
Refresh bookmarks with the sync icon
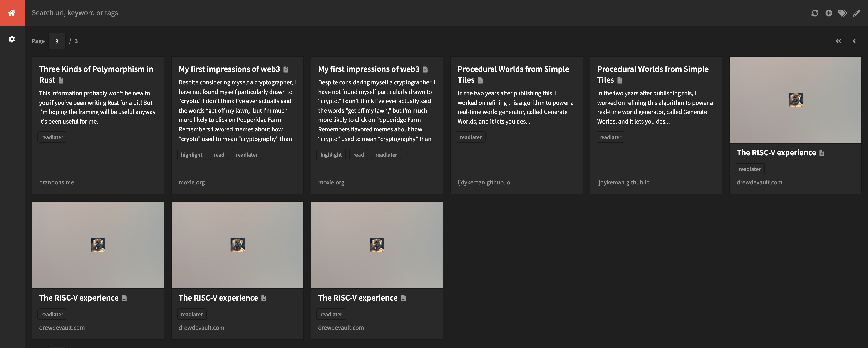tap(815, 13)
